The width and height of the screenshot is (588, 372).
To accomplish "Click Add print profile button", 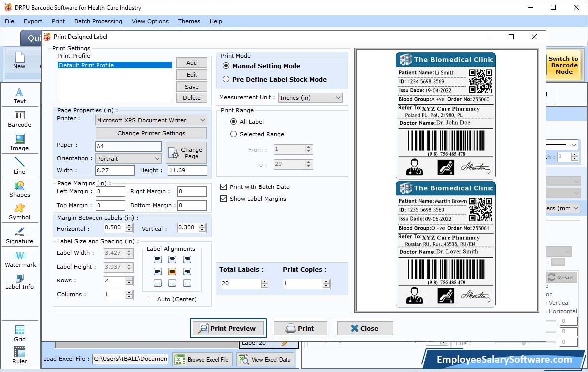I will pyautogui.click(x=192, y=63).
